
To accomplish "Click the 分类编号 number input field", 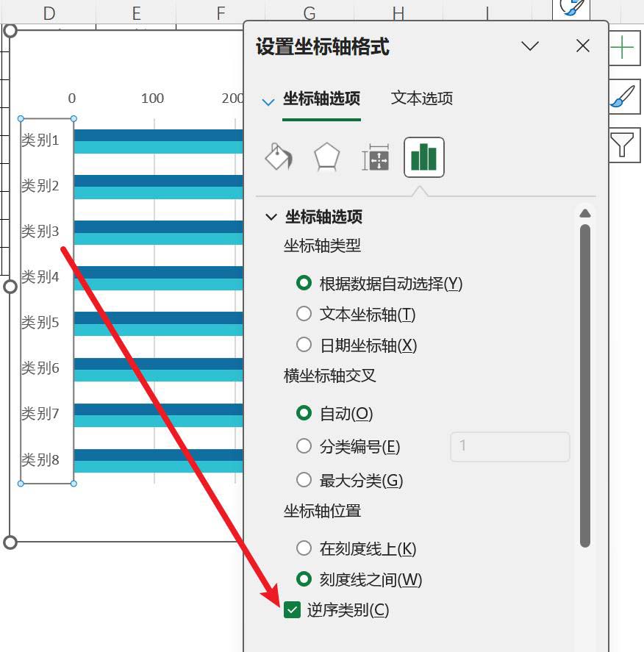I will tap(509, 446).
